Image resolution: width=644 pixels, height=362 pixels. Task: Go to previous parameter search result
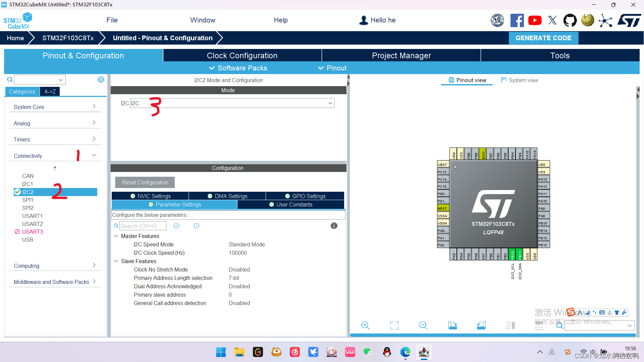coord(176,226)
